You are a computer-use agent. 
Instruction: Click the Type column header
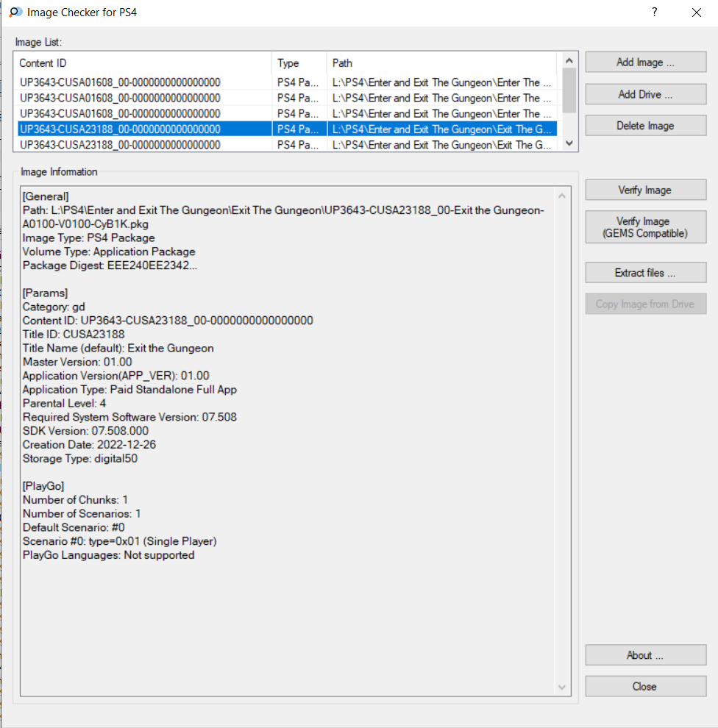[x=299, y=63]
